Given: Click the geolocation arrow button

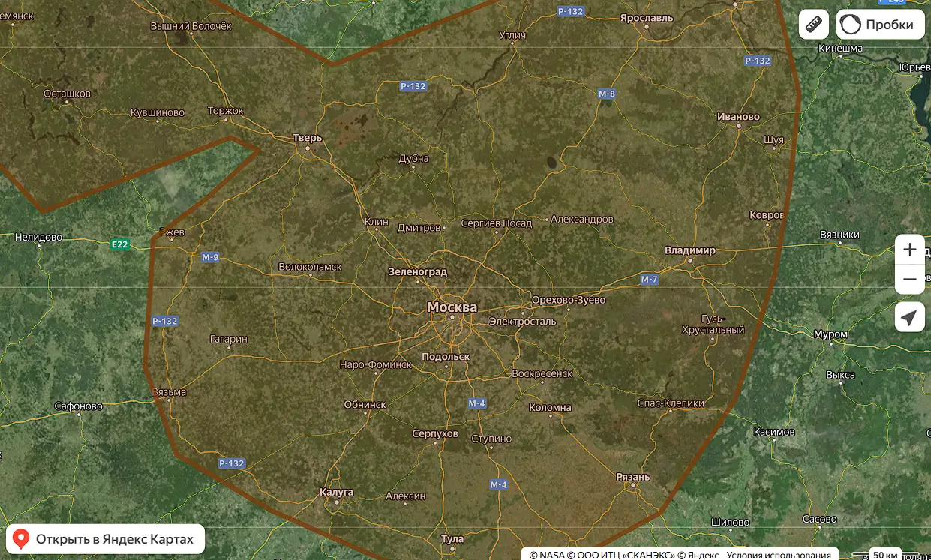Looking at the screenshot, I should (909, 317).
